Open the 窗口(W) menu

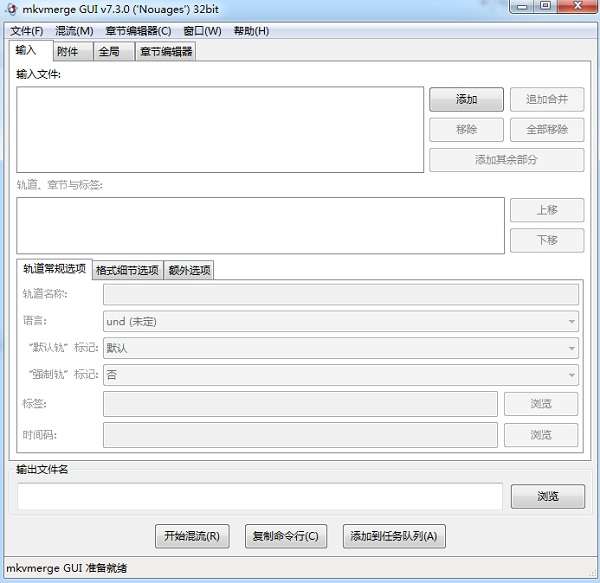[x=202, y=31]
